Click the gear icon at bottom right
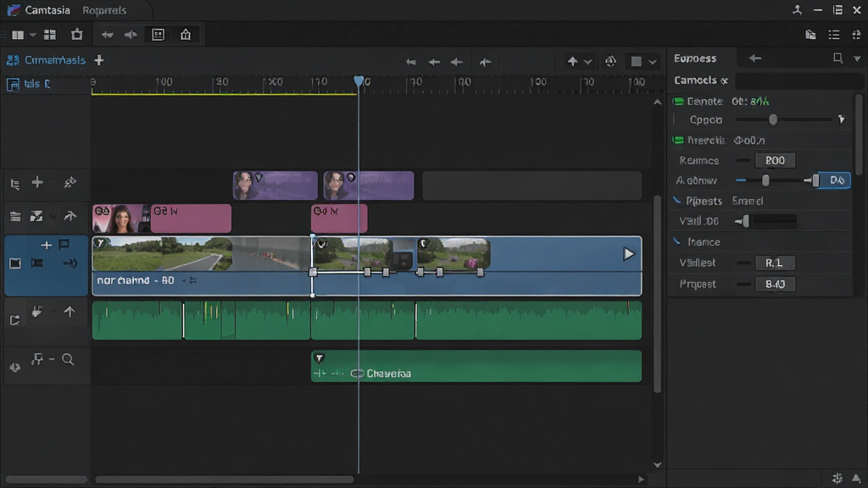This screenshot has width=868, height=488. tap(837, 478)
